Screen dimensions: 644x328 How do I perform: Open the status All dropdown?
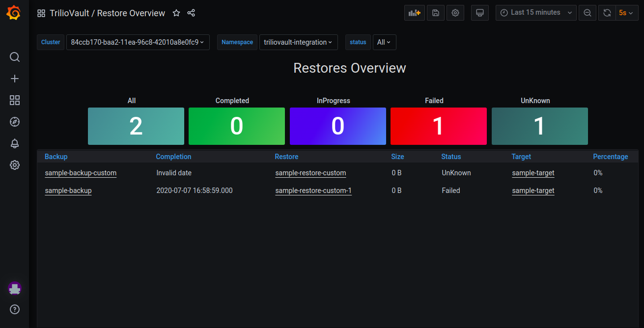coord(384,42)
